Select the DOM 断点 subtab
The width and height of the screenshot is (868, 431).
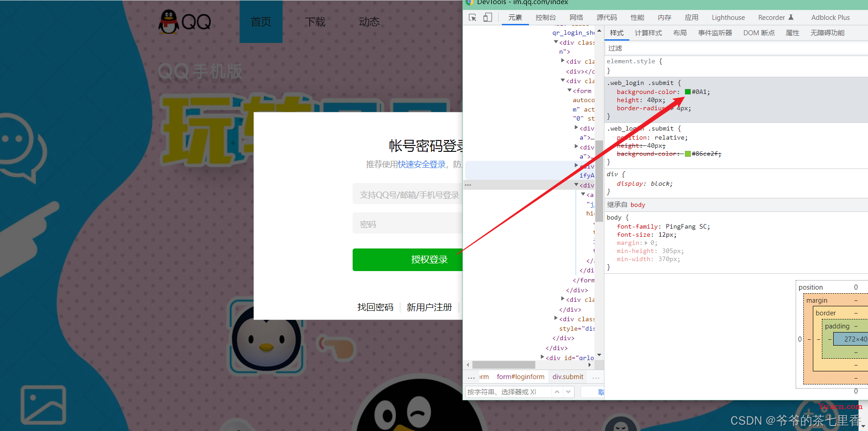tap(759, 33)
